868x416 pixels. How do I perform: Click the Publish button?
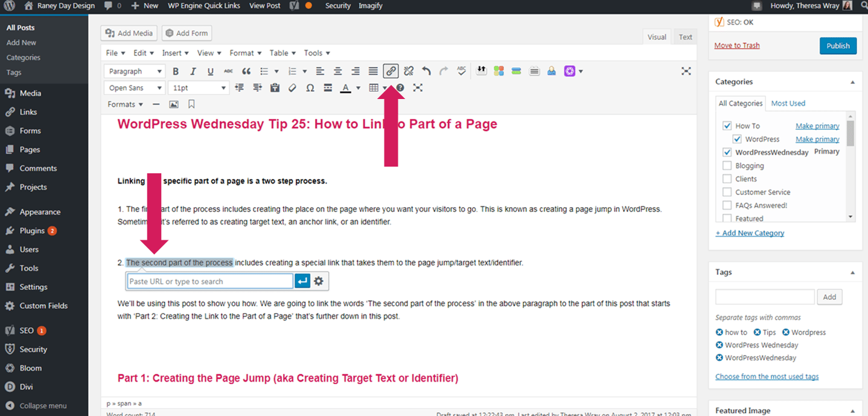click(838, 46)
